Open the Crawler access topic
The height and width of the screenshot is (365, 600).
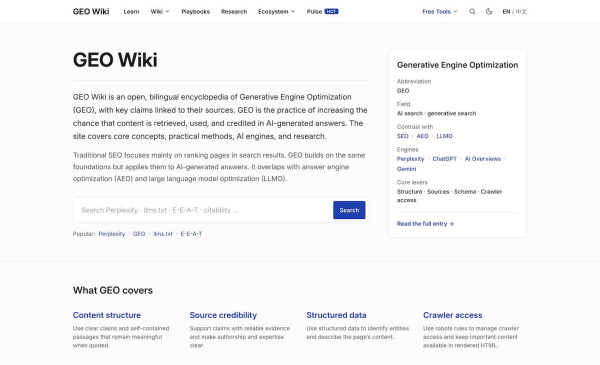(453, 315)
